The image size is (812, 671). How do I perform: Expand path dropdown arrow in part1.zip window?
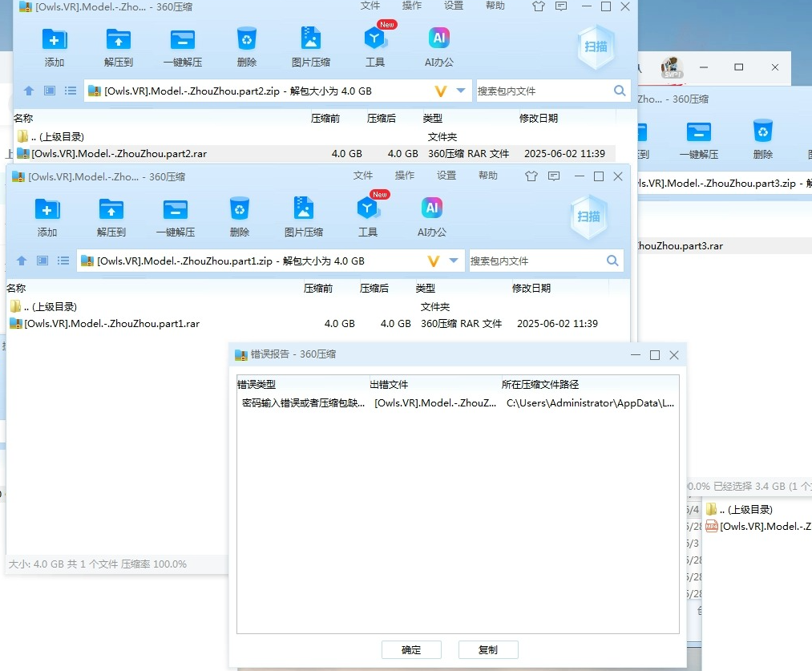[454, 261]
